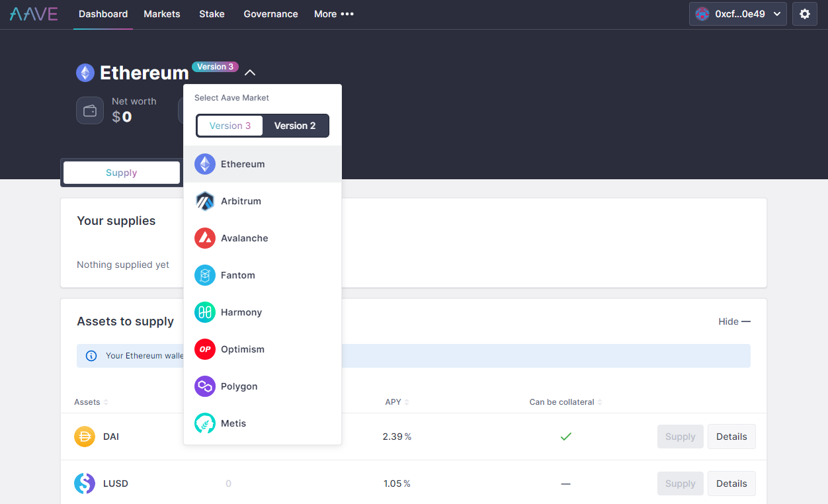Click the 'Select Aave Market' label
Screen dimensions: 828x504
tap(231, 98)
